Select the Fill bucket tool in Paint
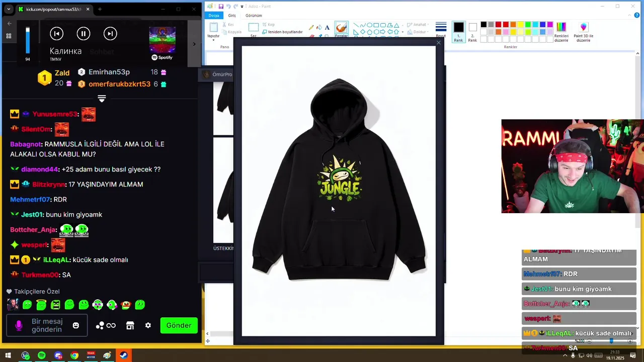Viewport: 644px width, 362px height. click(319, 28)
